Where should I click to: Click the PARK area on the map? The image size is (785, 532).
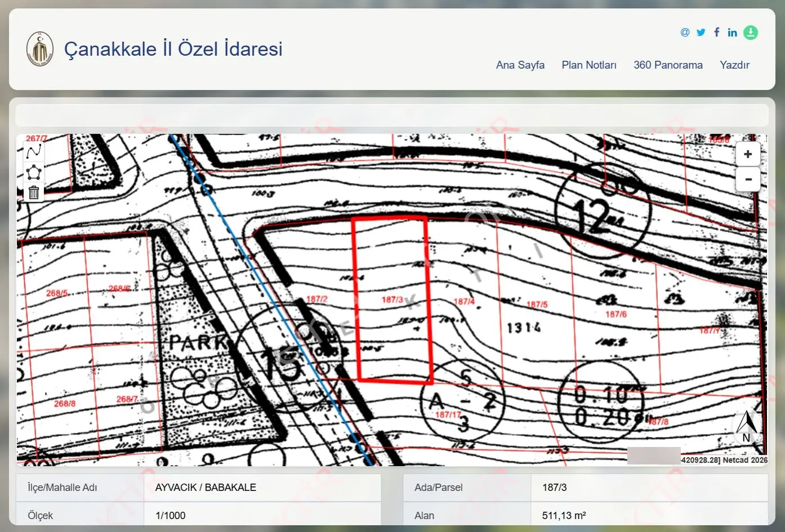tap(198, 342)
